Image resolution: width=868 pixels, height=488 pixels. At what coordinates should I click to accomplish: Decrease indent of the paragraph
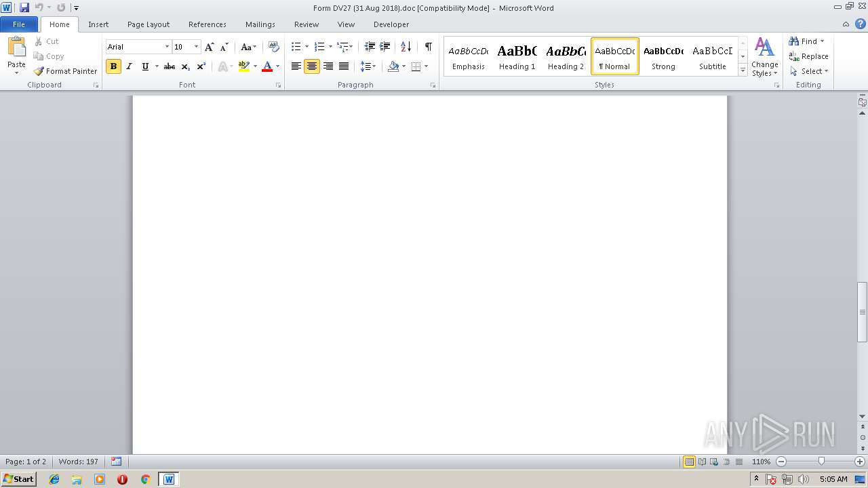tap(370, 47)
